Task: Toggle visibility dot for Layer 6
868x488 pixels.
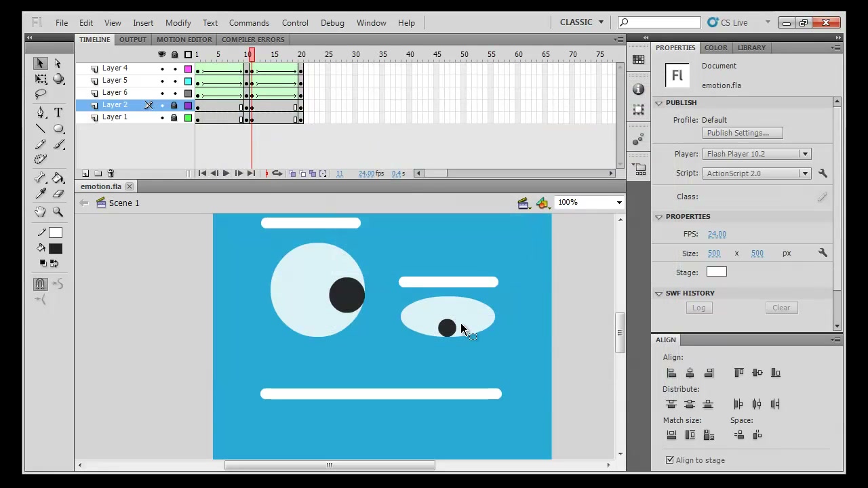Action: pos(161,93)
